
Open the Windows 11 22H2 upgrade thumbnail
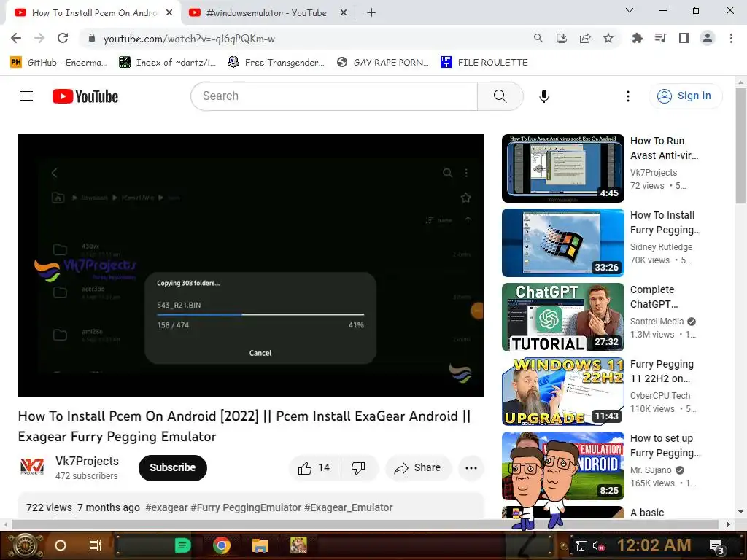point(562,392)
